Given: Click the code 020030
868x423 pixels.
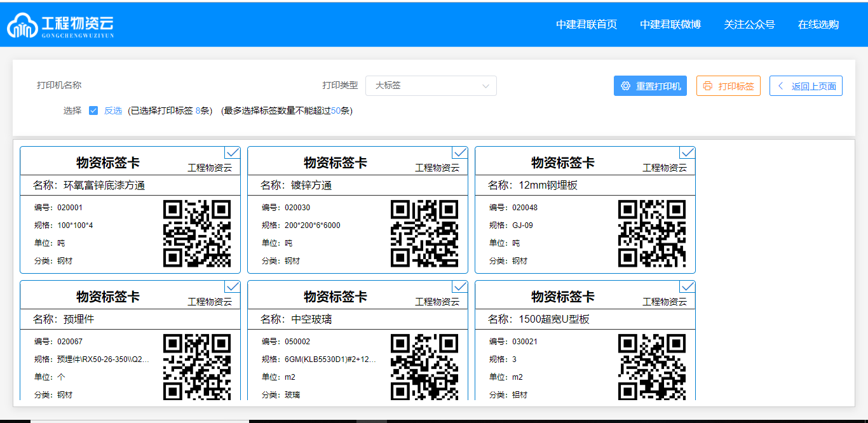Looking at the screenshot, I should 297,208.
